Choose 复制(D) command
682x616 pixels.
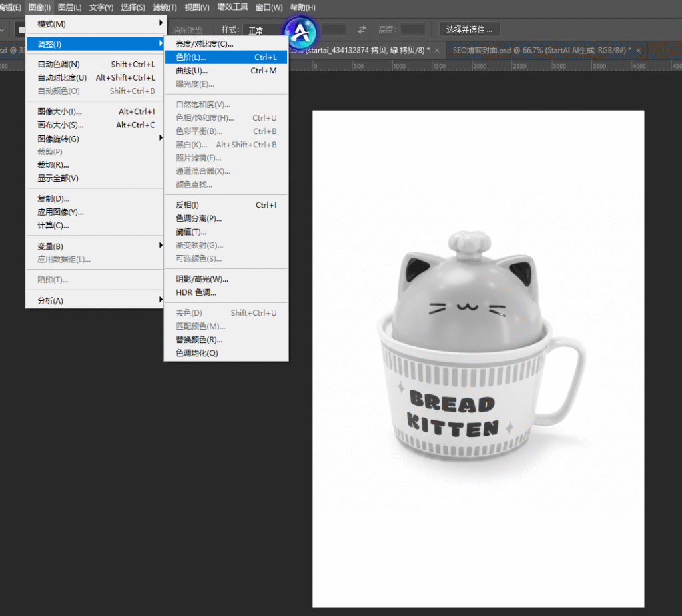(95, 199)
